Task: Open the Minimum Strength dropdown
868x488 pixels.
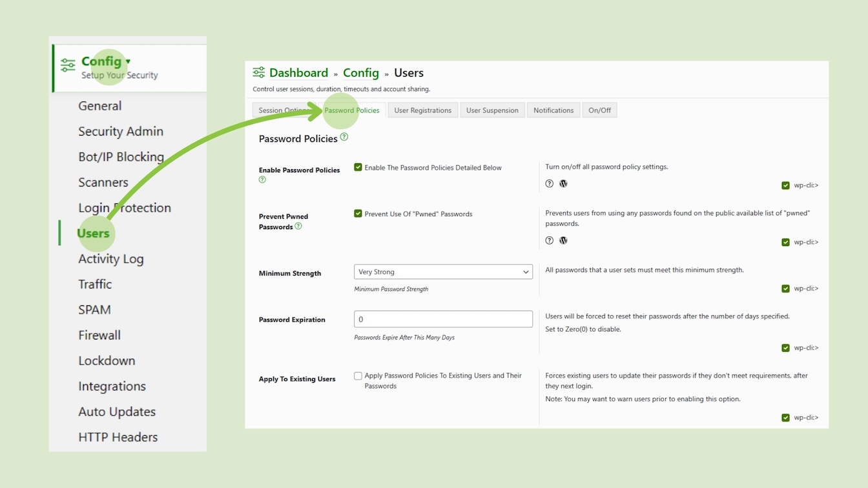Action: click(x=443, y=272)
